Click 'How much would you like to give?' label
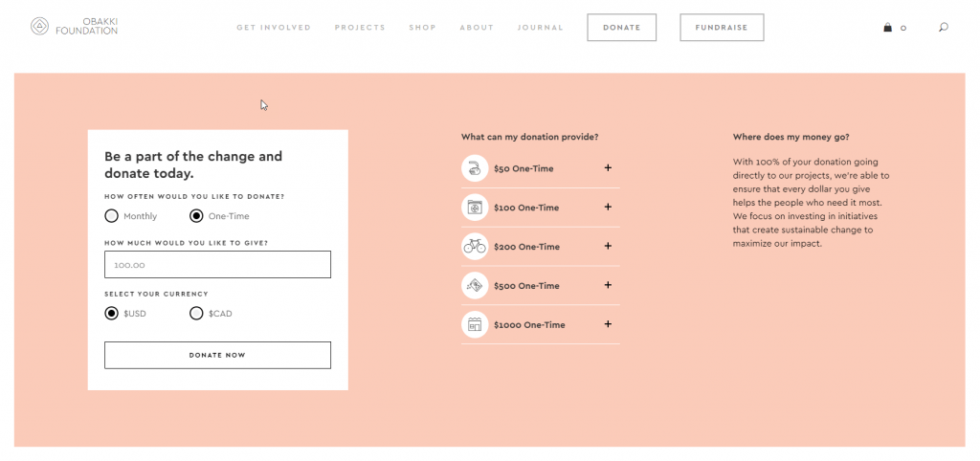The image size is (980, 461). tap(187, 243)
